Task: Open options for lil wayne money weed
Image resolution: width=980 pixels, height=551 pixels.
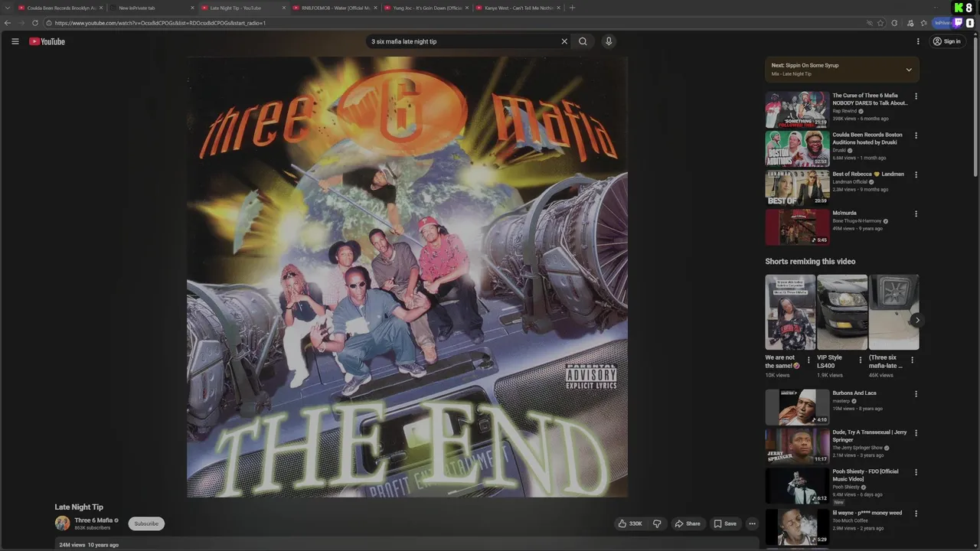Action: point(916,514)
